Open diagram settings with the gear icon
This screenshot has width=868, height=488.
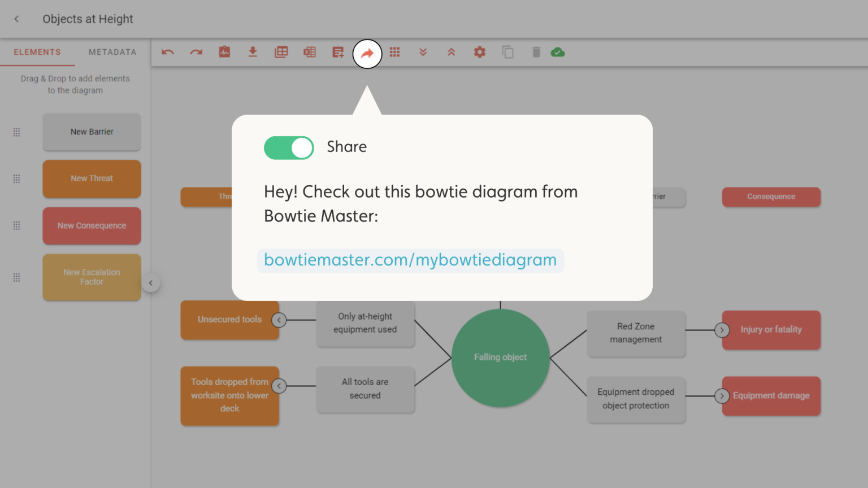pyautogui.click(x=480, y=53)
